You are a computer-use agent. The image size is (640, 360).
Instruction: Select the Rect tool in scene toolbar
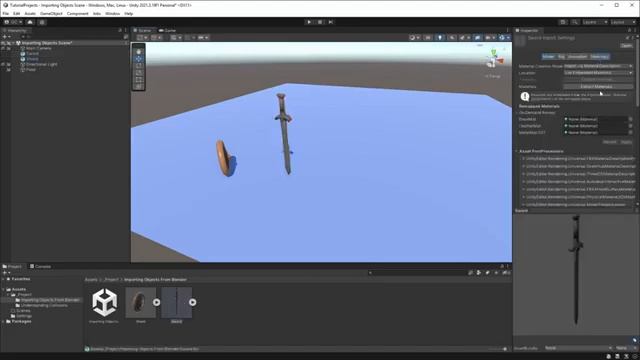[x=139, y=80]
